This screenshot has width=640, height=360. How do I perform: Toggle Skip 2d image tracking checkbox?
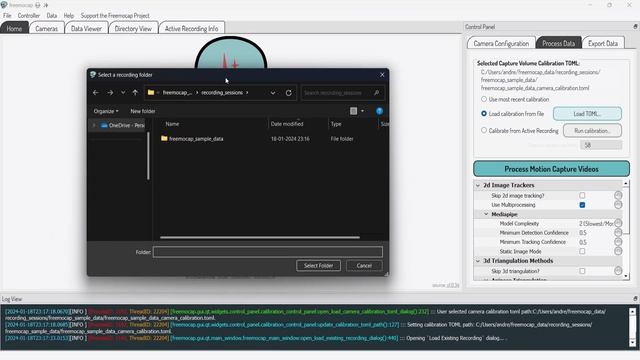[582, 196]
